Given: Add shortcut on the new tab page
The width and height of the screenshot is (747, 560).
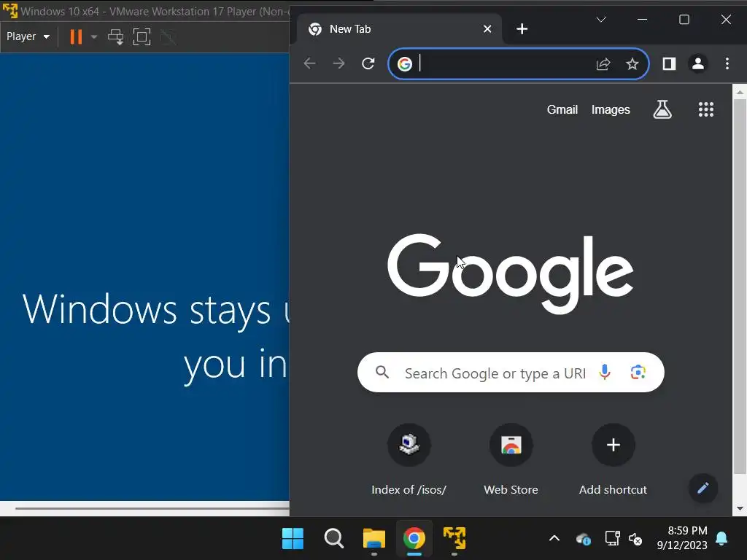Looking at the screenshot, I should click(613, 460).
